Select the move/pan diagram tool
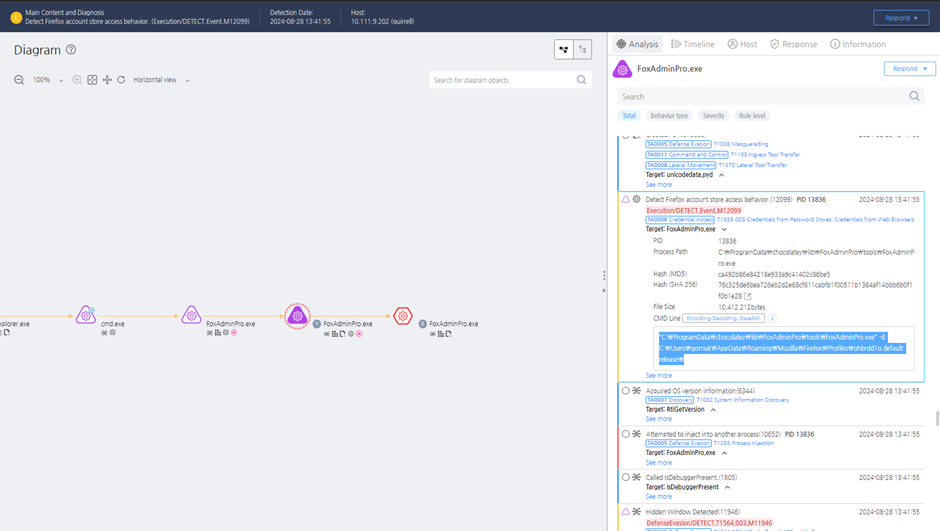 tap(107, 80)
